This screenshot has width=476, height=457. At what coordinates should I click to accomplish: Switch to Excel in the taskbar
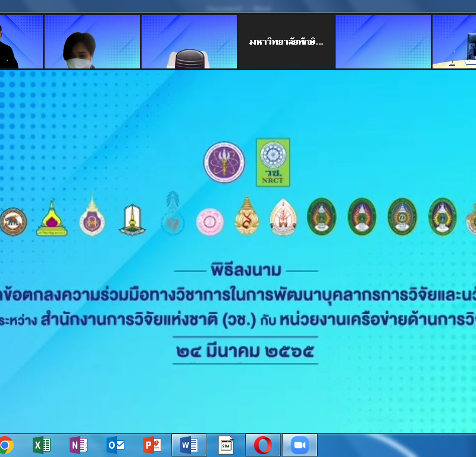pyautogui.click(x=42, y=445)
